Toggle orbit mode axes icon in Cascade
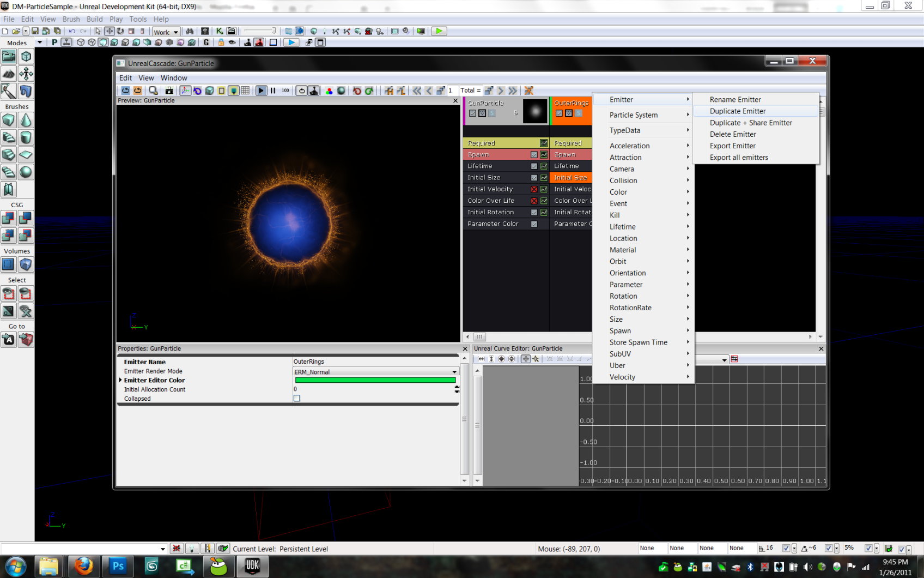 click(185, 91)
